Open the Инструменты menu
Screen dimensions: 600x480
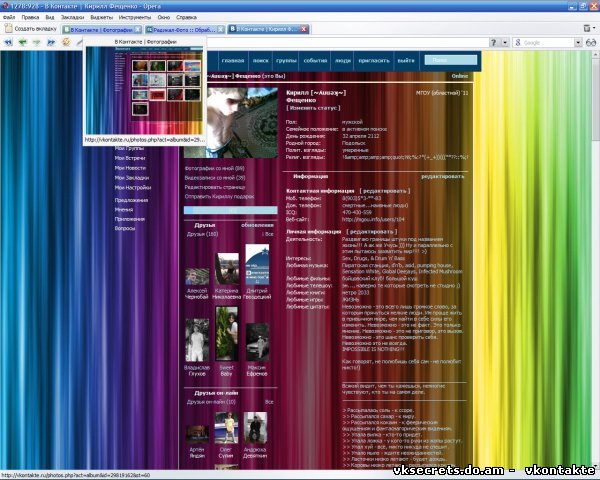point(135,18)
